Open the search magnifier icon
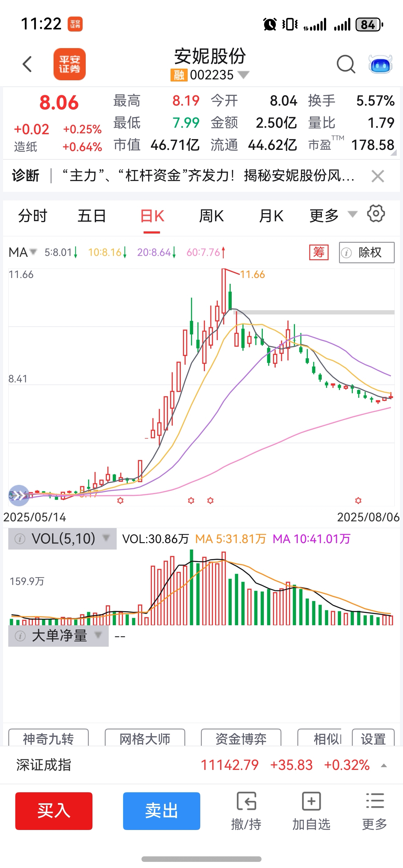 click(346, 64)
